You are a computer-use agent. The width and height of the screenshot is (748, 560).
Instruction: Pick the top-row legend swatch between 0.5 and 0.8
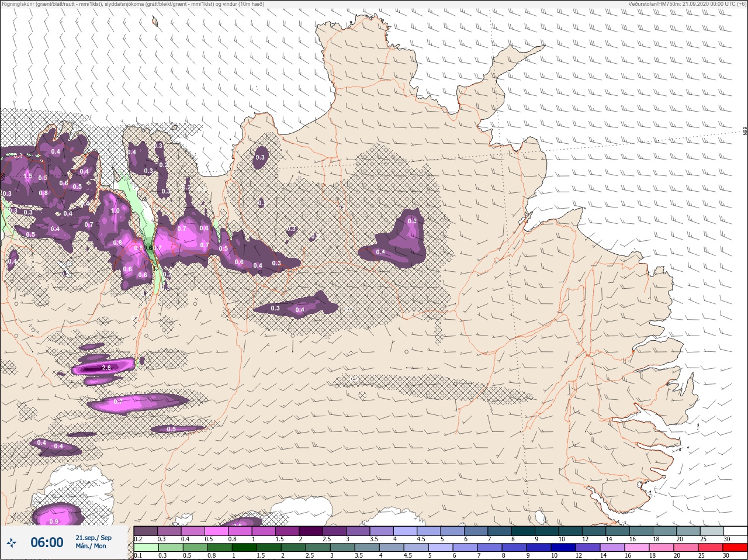217,531
